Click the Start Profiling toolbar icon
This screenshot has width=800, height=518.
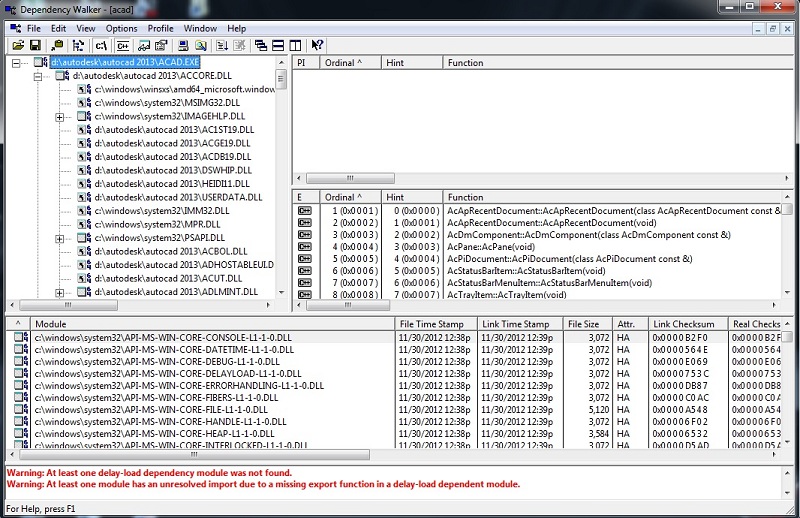point(222,45)
